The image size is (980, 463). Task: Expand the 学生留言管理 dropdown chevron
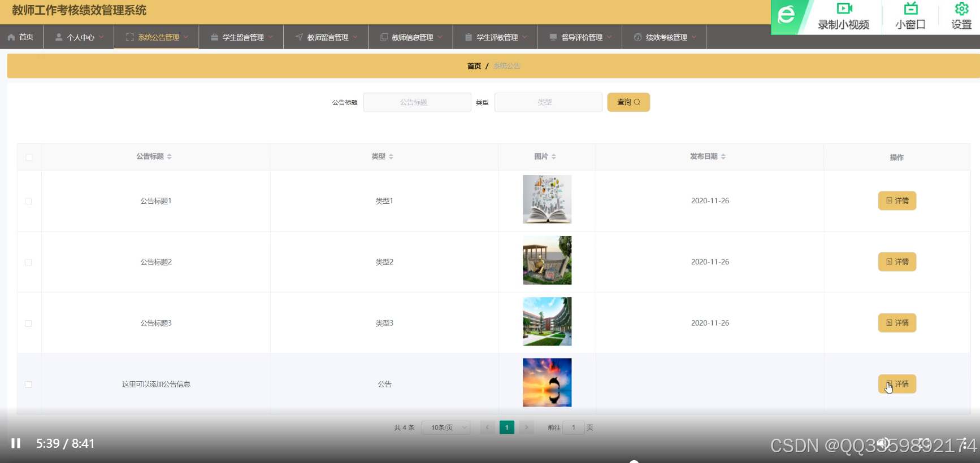tap(271, 37)
